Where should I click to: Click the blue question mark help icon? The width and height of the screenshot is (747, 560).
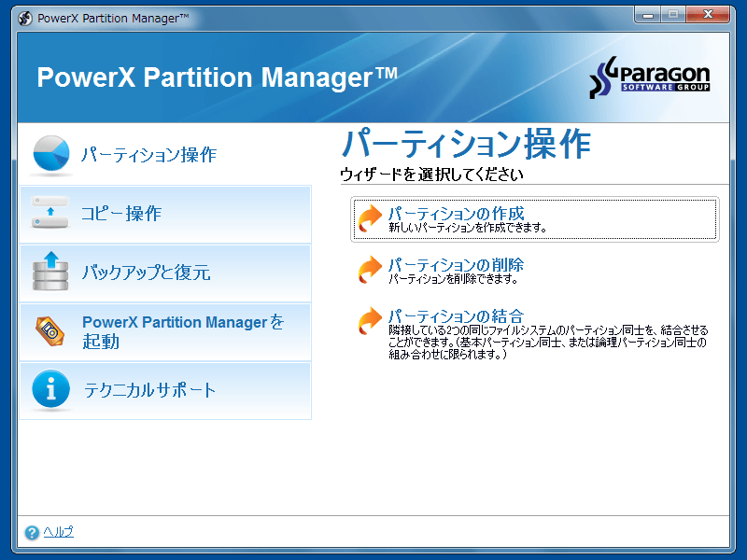pyautogui.click(x=32, y=532)
